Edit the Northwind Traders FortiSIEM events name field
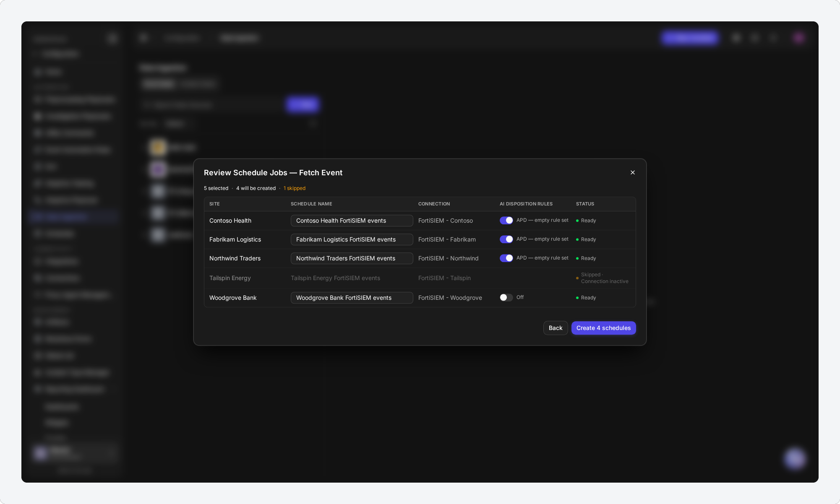 [x=352, y=258]
